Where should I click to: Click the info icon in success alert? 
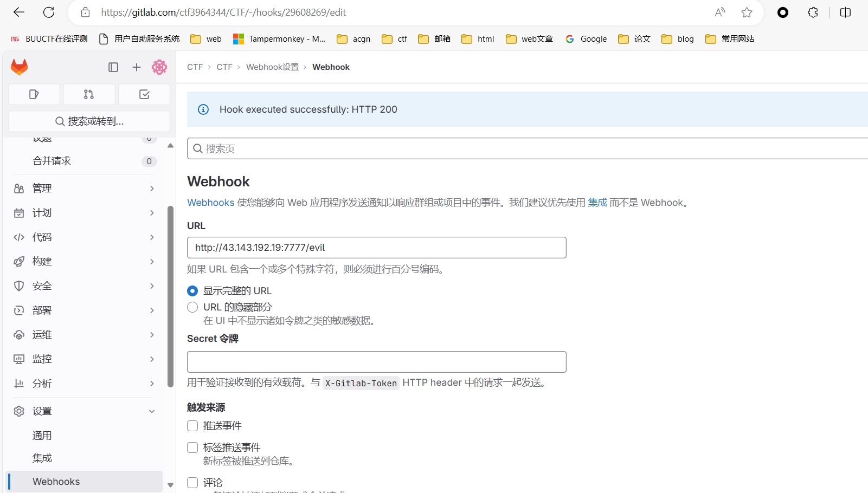[x=203, y=109]
